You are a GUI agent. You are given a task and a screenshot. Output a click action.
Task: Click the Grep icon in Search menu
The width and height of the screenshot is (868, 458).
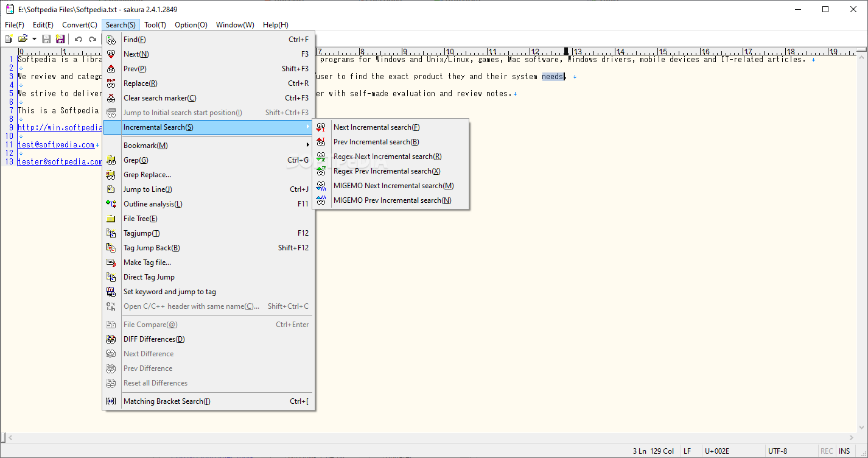(111, 160)
